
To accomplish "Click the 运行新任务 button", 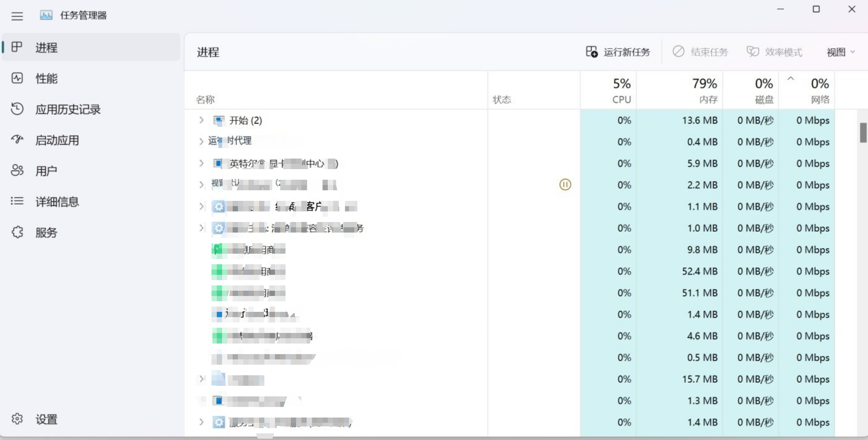I will (618, 52).
